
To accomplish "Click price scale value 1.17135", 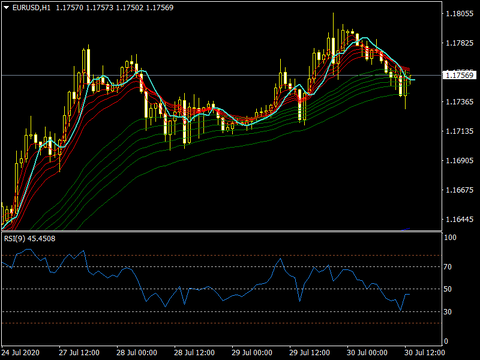I will 460,131.
